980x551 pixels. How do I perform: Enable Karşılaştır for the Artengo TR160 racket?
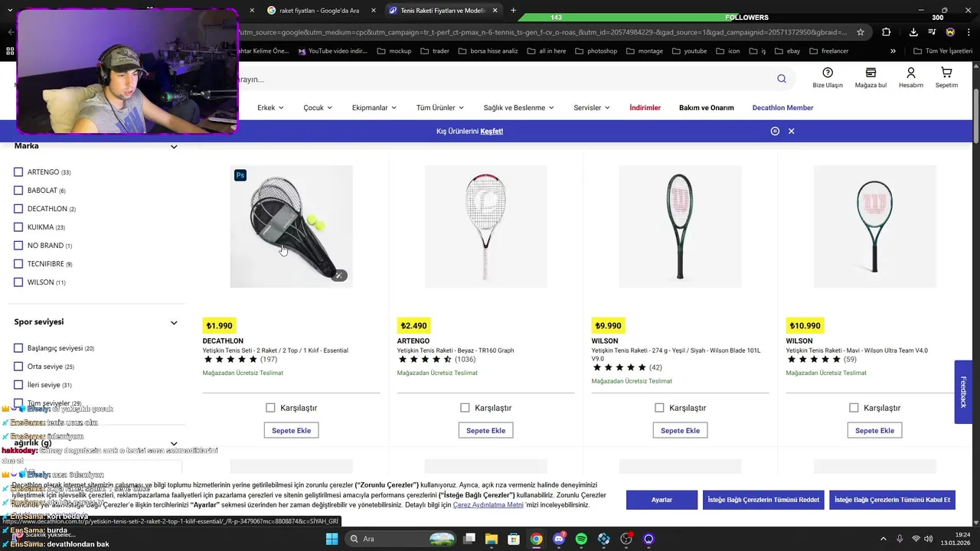click(x=465, y=408)
